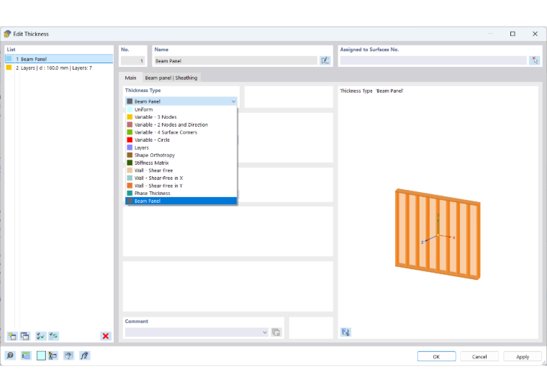This screenshot has height=392, width=547.
Task: Choose Phase Thickness option
Action: 181,193
